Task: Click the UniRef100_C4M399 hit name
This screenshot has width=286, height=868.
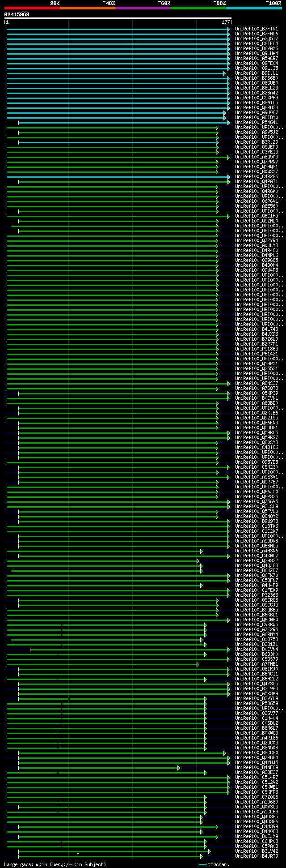Action: (257, 827)
